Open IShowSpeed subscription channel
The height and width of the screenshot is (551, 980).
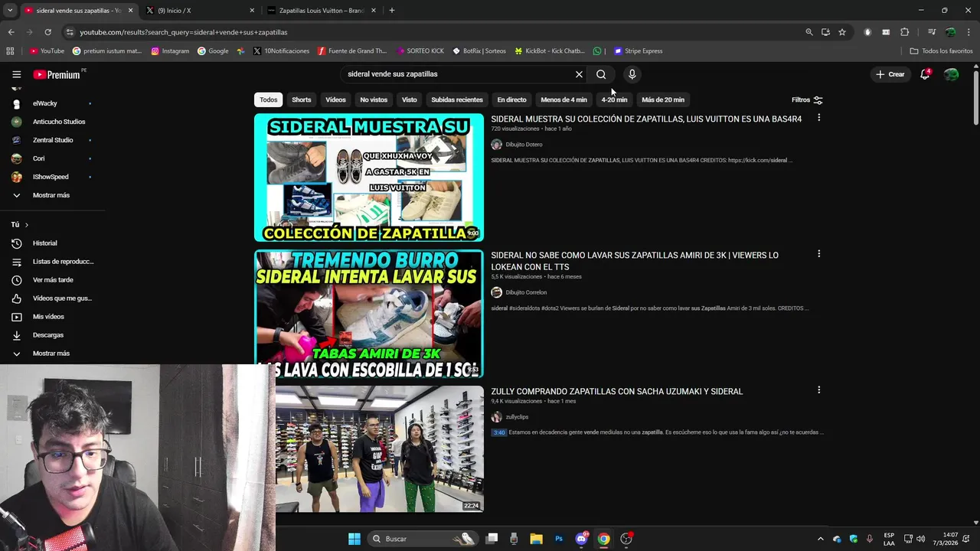tap(52, 177)
